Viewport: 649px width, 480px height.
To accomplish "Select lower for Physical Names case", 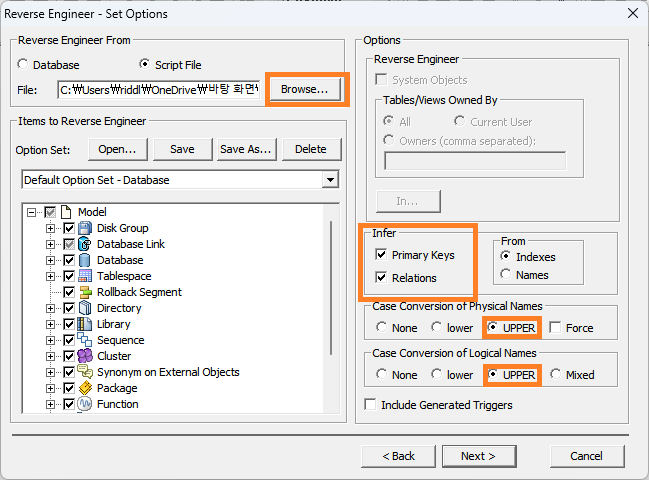I will tap(437, 327).
